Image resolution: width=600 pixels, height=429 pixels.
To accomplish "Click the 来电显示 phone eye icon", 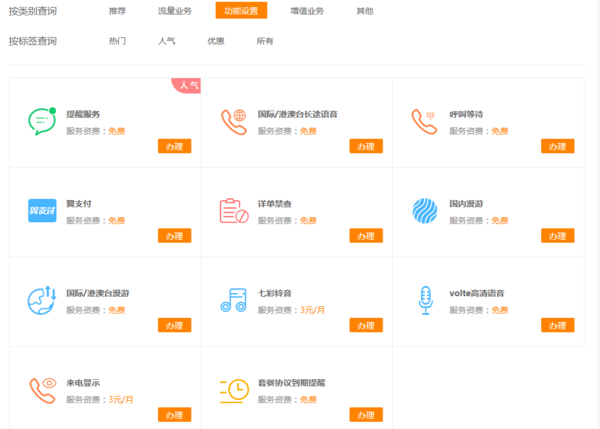I will click(x=42, y=389).
